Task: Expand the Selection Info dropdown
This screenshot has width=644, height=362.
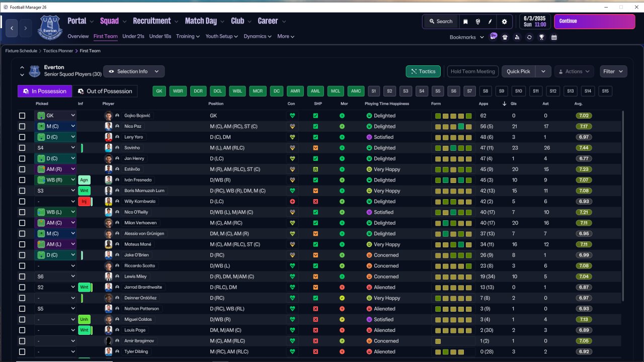Action: pos(134,71)
